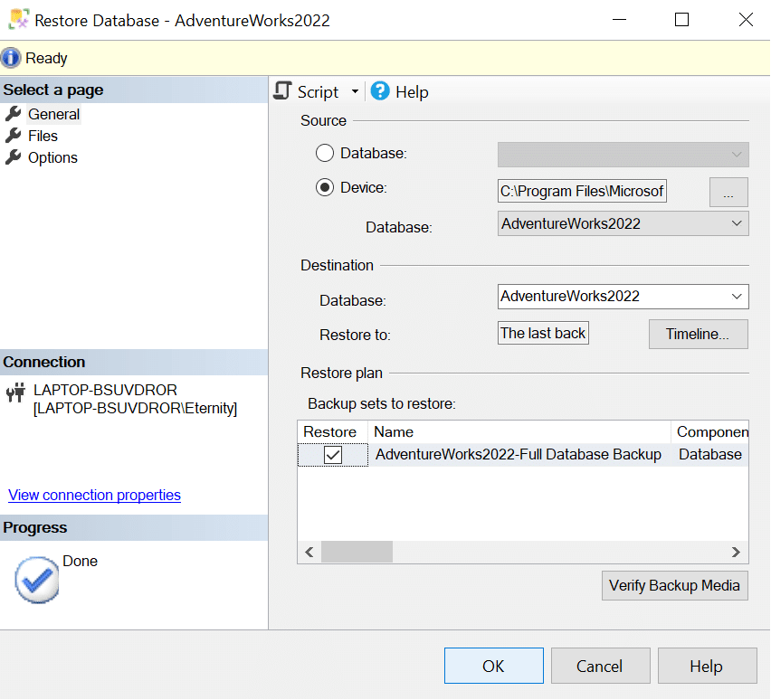This screenshot has height=700, width=771.
Task: Uncheck the Restore checkbox for the full backup
Action: (x=332, y=454)
